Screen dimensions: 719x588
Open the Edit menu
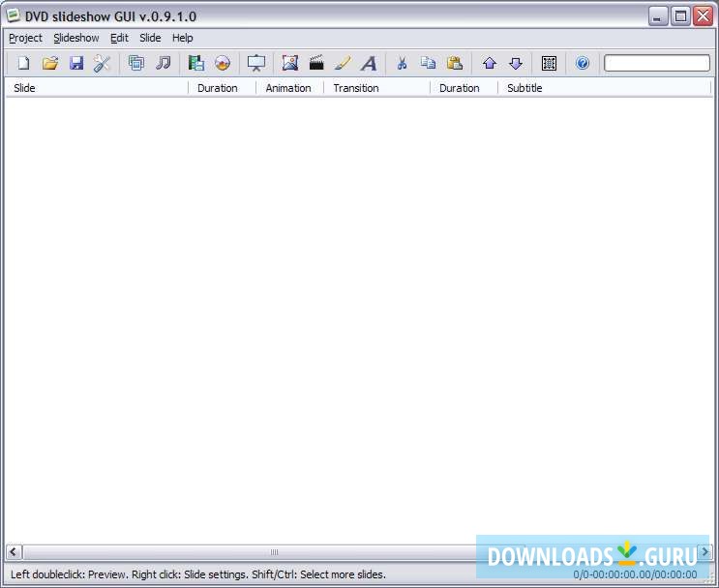(x=119, y=38)
